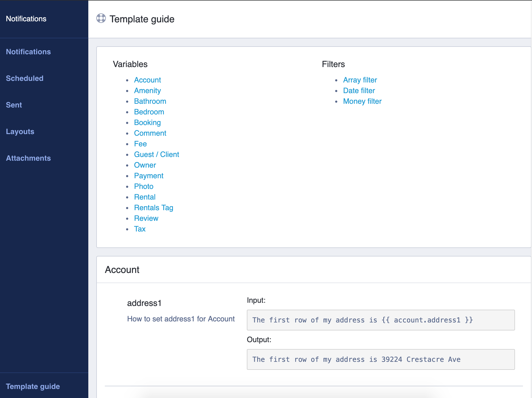Open the Array filter link
532x398 pixels.
(360, 80)
